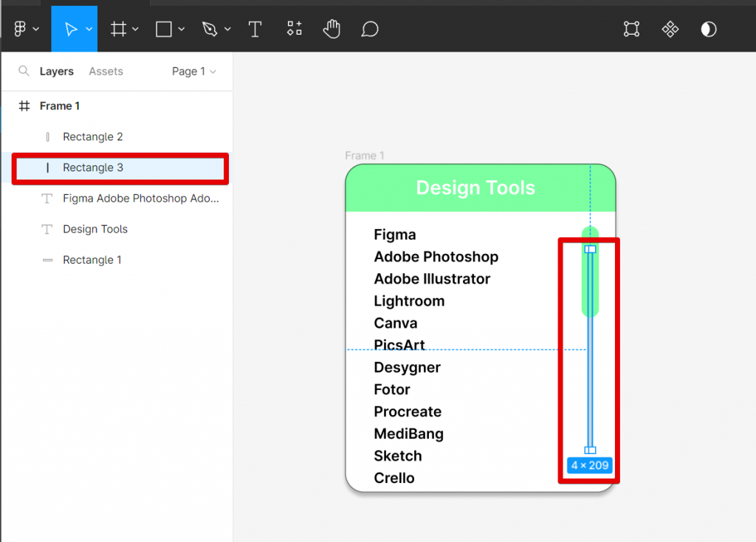The width and height of the screenshot is (756, 542).
Task: Select the Frame tool
Action: coord(117,29)
